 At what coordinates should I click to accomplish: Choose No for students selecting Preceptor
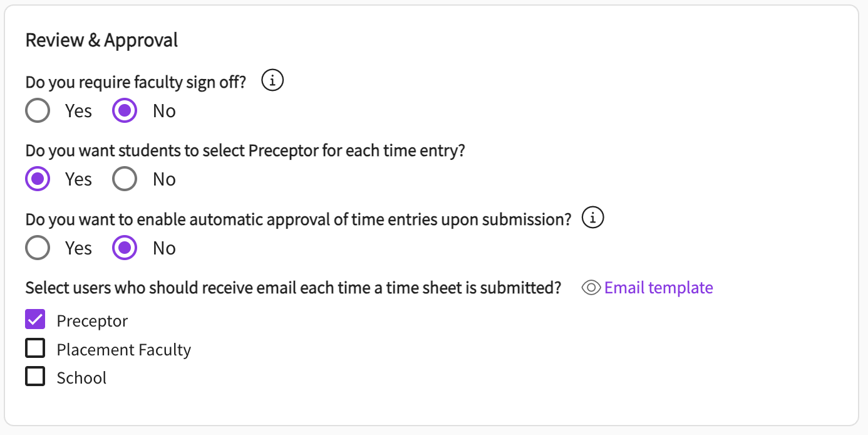click(125, 179)
